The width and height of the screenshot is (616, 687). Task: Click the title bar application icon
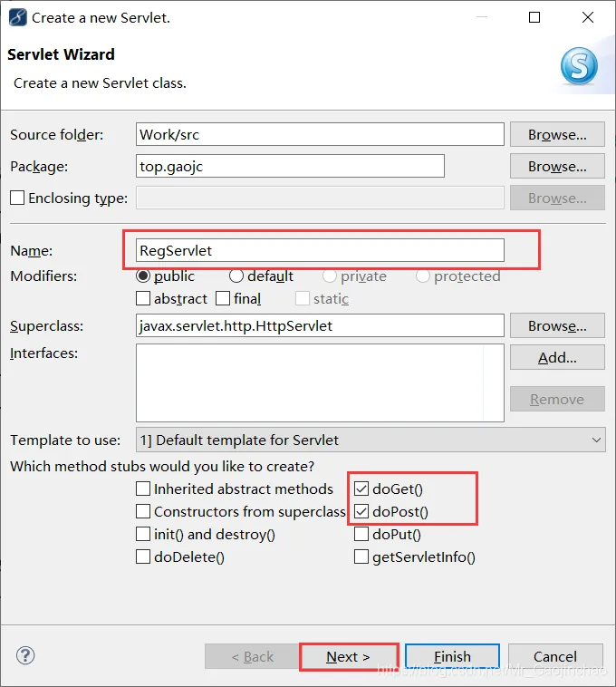pos(16,17)
